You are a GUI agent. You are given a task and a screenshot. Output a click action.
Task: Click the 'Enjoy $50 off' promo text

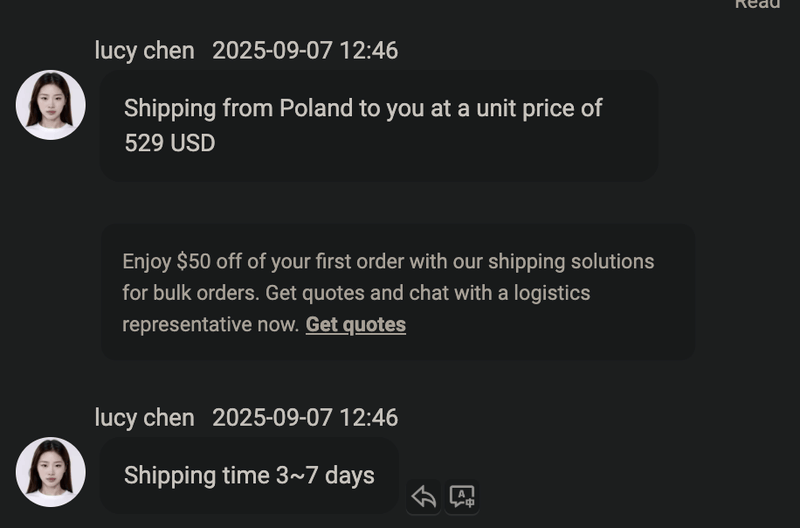(190, 262)
